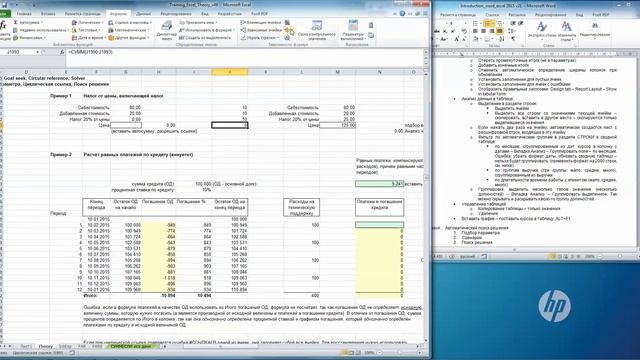Open Excel Insert ribbon tab

coord(48,13)
